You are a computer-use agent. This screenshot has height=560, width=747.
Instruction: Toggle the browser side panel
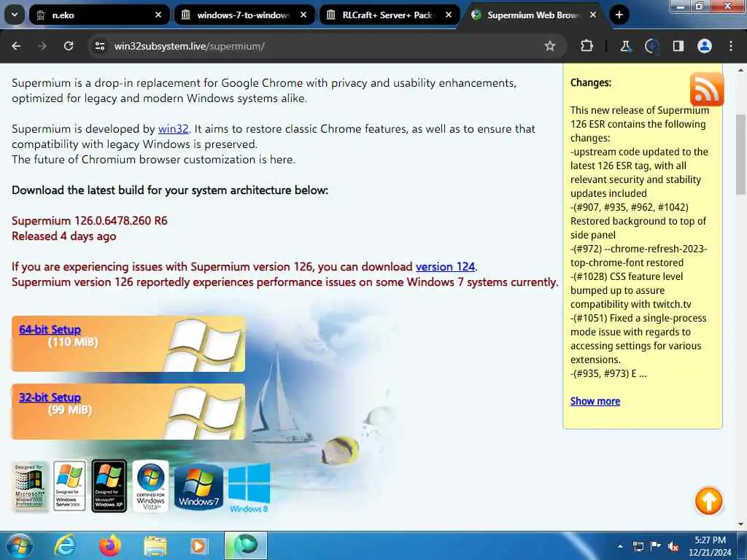click(x=678, y=46)
